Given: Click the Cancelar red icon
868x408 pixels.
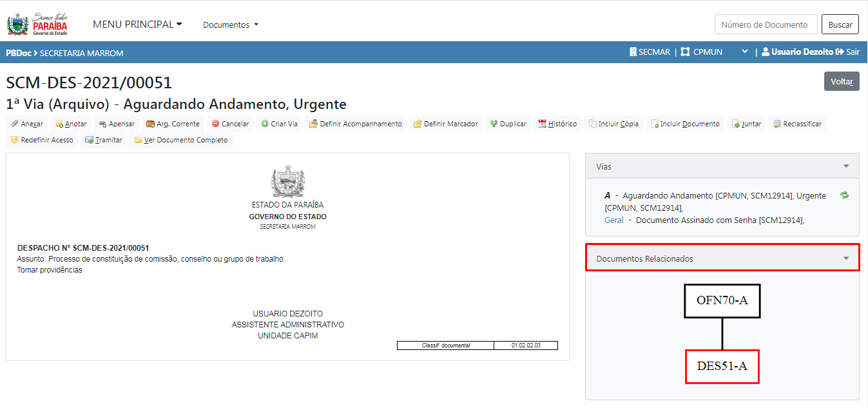Looking at the screenshot, I should click(x=215, y=124).
